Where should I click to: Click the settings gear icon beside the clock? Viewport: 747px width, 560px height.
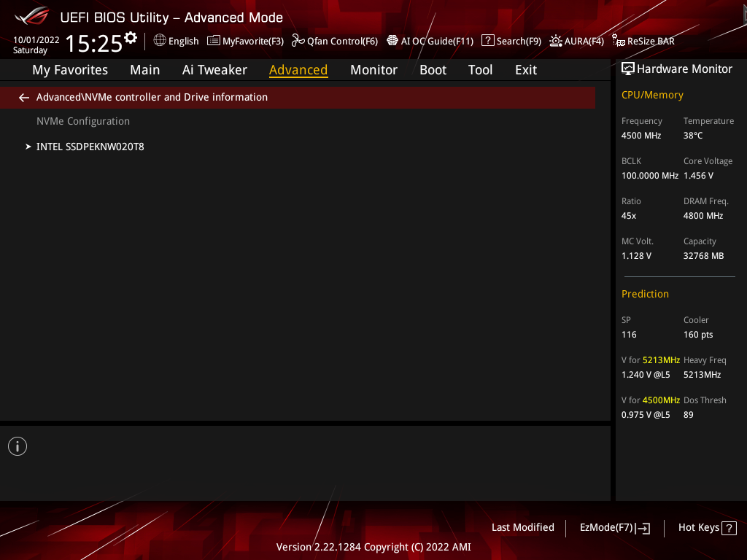pos(131,37)
